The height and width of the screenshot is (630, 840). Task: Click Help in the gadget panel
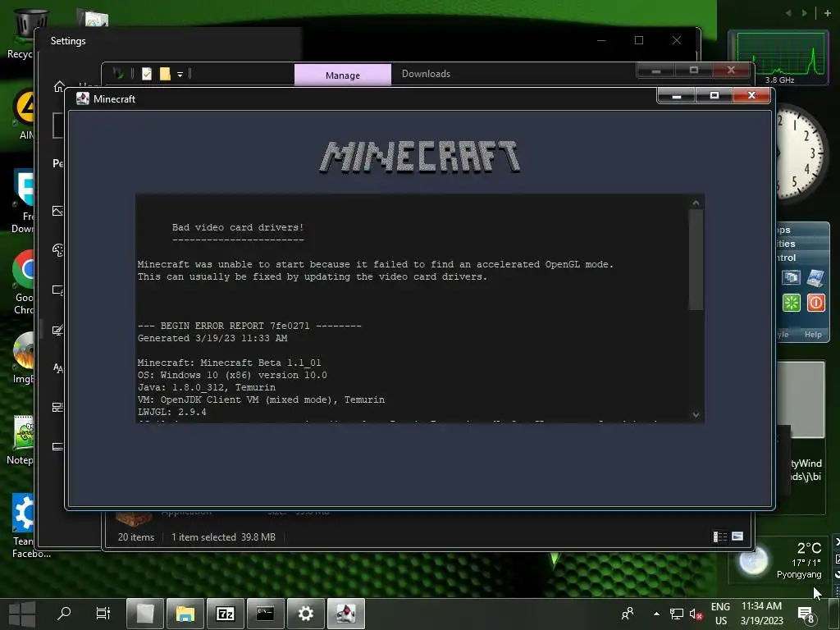point(813,335)
